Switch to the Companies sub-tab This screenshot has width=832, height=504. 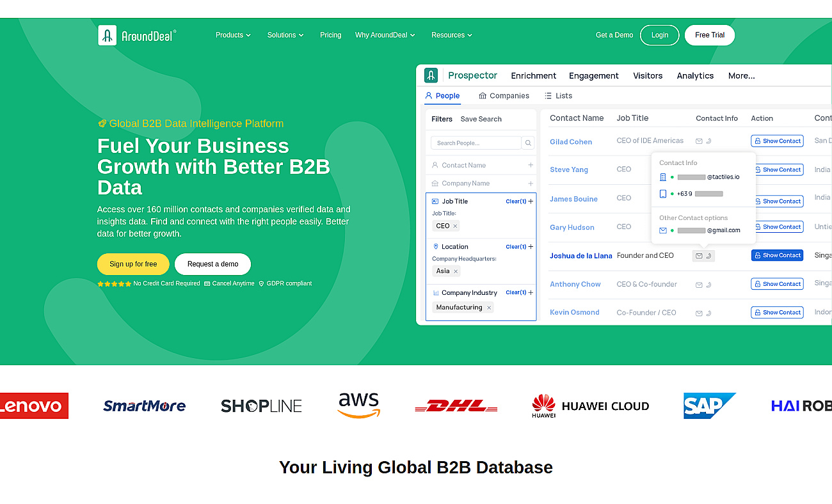click(504, 96)
